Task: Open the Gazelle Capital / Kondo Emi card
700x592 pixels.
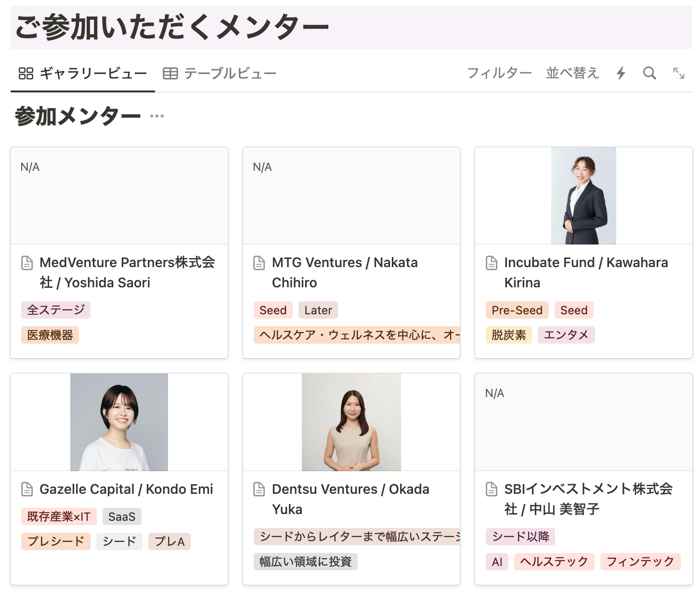Action: [x=119, y=479]
